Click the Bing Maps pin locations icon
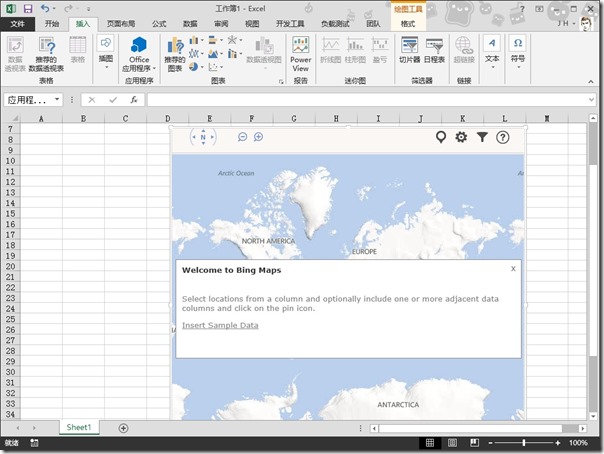 [x=441, y=137]
